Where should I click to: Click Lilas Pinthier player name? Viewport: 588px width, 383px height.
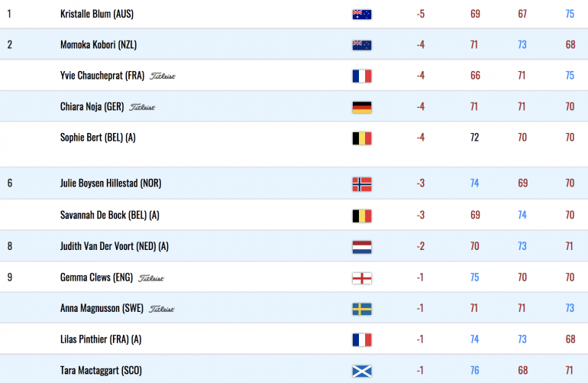[101, 339]
